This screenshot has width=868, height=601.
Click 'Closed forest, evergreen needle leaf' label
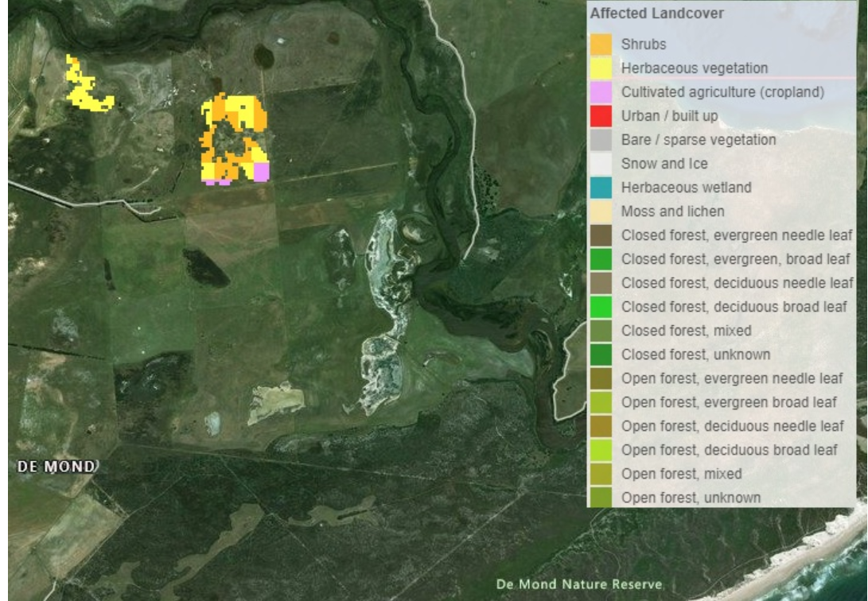[737, 235]
